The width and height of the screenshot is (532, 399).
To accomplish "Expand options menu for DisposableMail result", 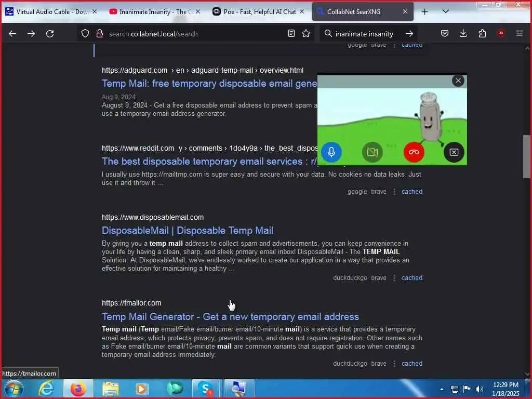I will pos(394,278).
